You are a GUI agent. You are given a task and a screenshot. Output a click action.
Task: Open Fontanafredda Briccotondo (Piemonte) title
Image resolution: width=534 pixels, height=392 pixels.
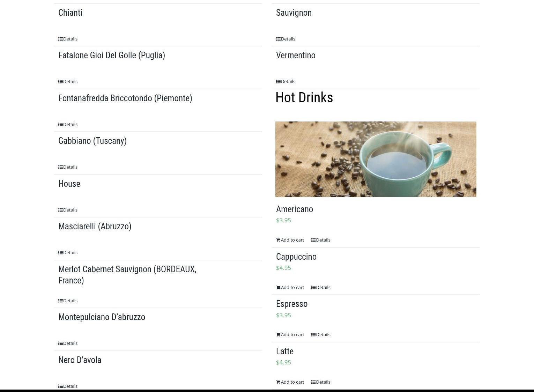pyautogui.click(x=125, y=98)
